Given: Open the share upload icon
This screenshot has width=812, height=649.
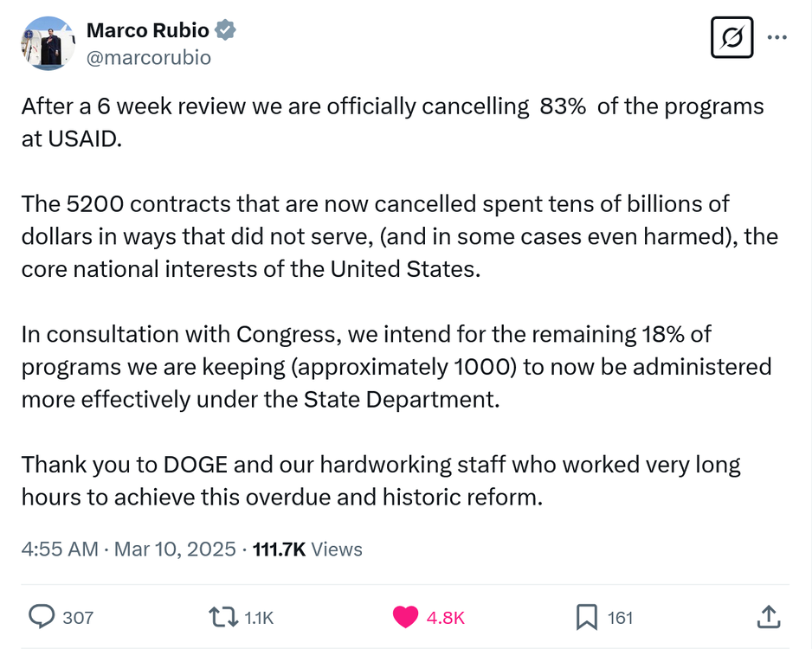Looking at the screenshot, I should [768, 617].
